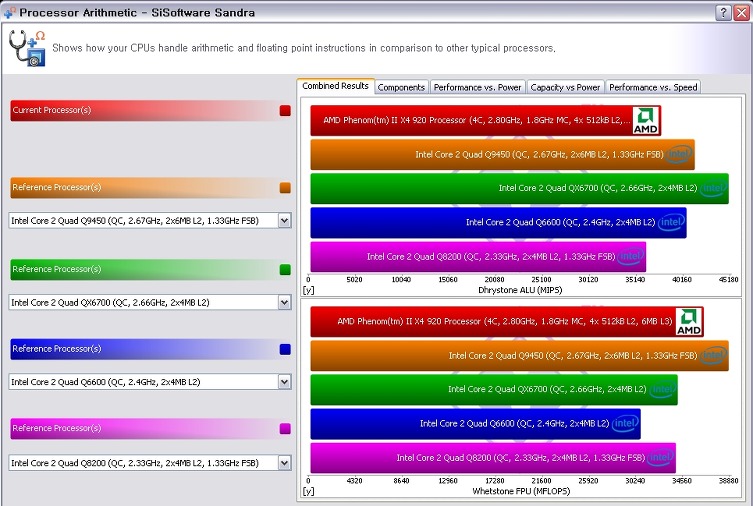Select the Q6600 reference processor combo box
Screen dimensions: 753x506
pyautogui.click(x=150, y=382)
